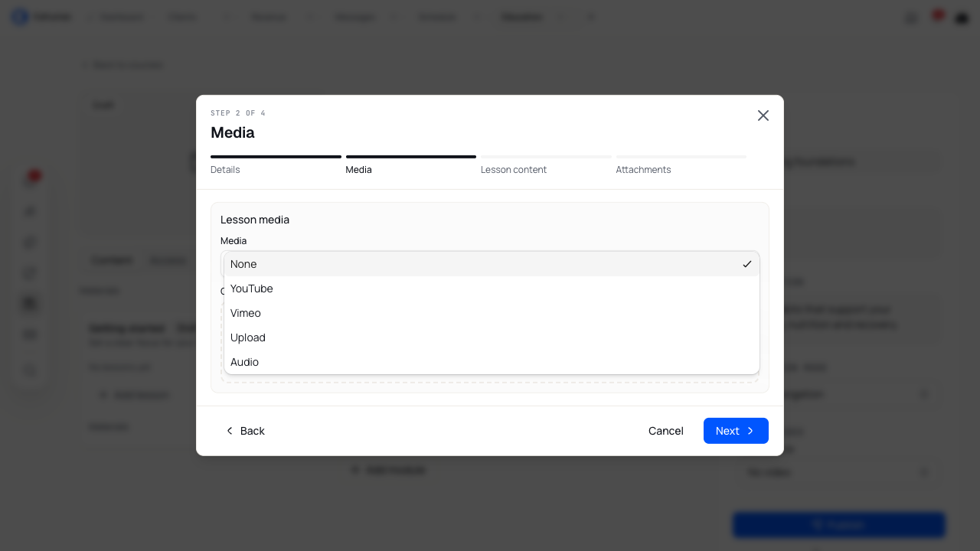
Task: Choose Upload from the media list
Action: (x=492, y=337)
